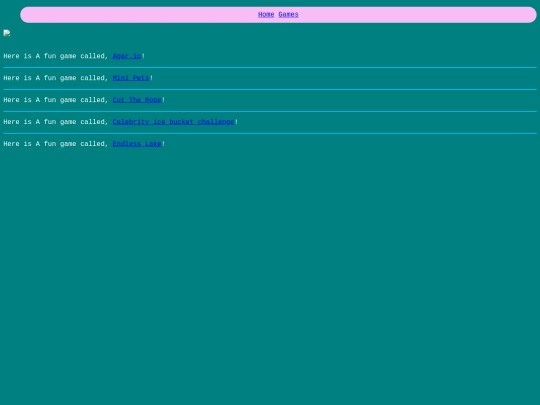Screen dimensions: 540x405
Task: Click the 'Here is A fun game called,' text before Cut The Rope
Action: [56, 100]
